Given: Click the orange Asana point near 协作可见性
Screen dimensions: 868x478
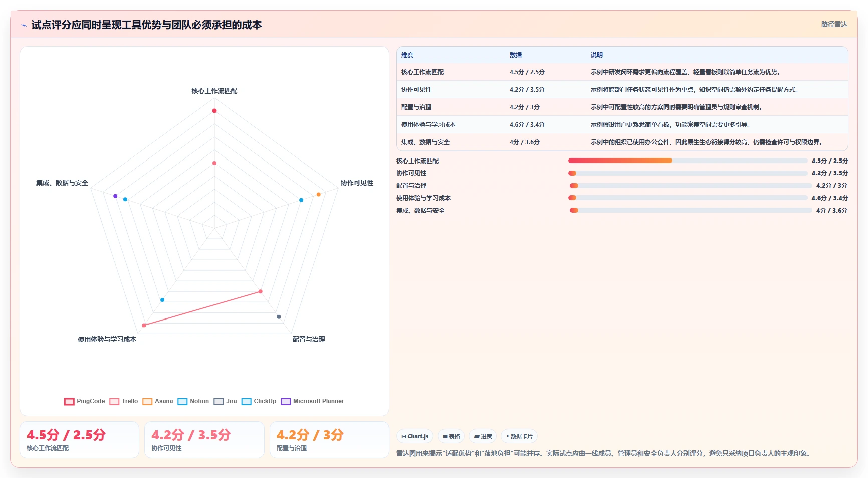Looking at the screenshot, I should (x=318, y=194).
